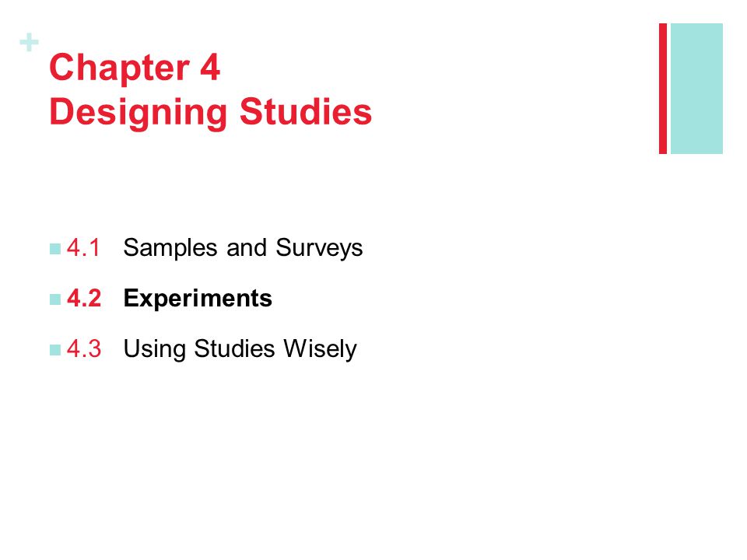The height and width of the screenshot is (560, 747).
Task: Select the large teal rectangle decoration
Action: coord(696,89)
